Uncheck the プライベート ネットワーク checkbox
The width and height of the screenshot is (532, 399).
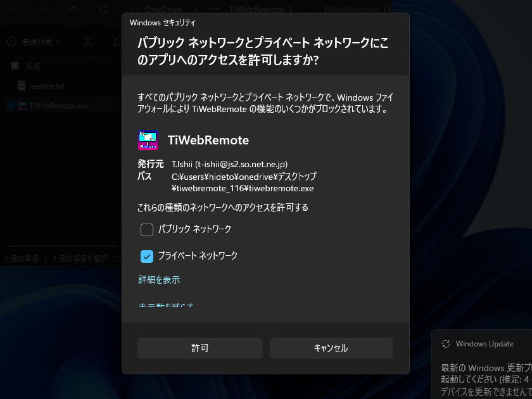pyautogui.click(x=146, y=256)
